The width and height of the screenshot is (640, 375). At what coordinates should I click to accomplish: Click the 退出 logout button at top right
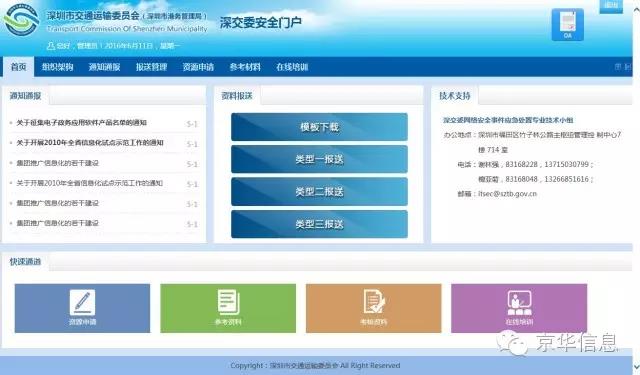[611, 6]
